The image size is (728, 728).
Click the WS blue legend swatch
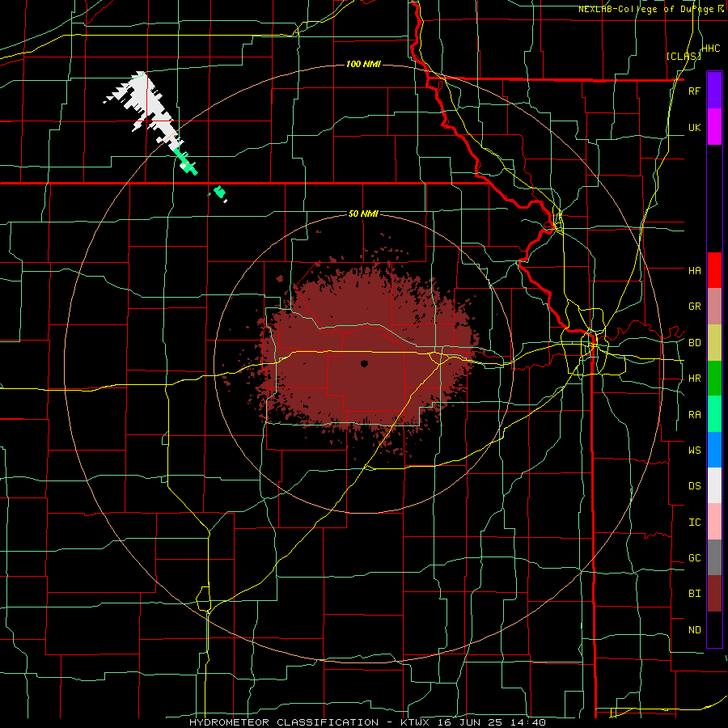[714, 450]
